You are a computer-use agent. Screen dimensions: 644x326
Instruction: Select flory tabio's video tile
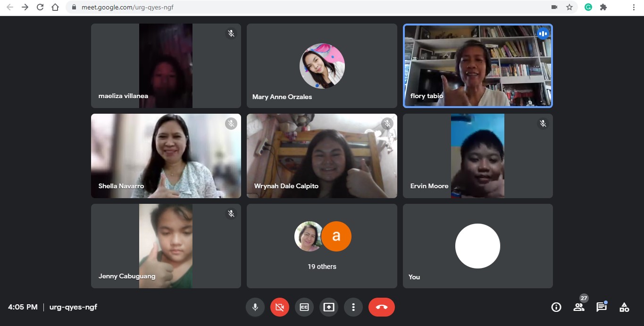pos(477,66)
